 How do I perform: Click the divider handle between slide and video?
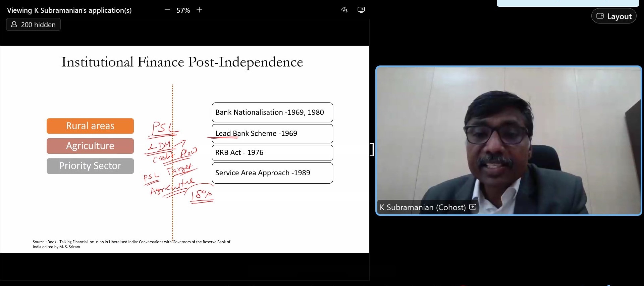pyautogui.click(x=372, y=149)
